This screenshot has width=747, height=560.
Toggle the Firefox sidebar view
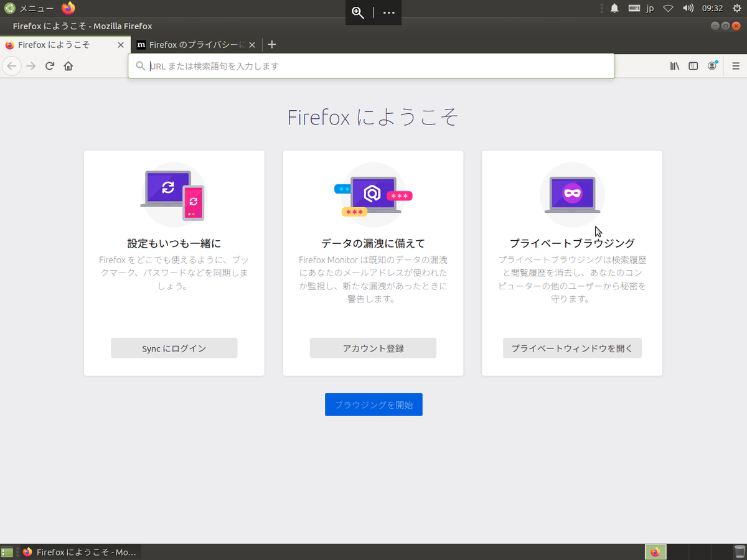click(693, 65)
